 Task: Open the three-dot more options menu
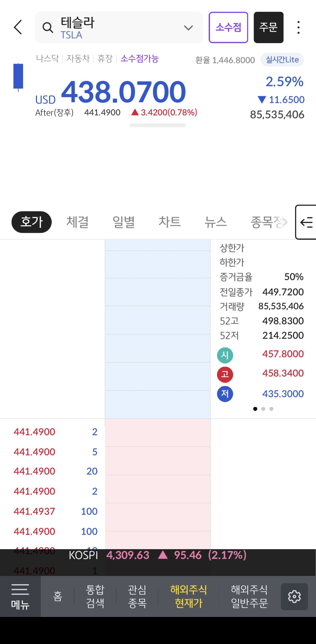click(x=298, y=27)
